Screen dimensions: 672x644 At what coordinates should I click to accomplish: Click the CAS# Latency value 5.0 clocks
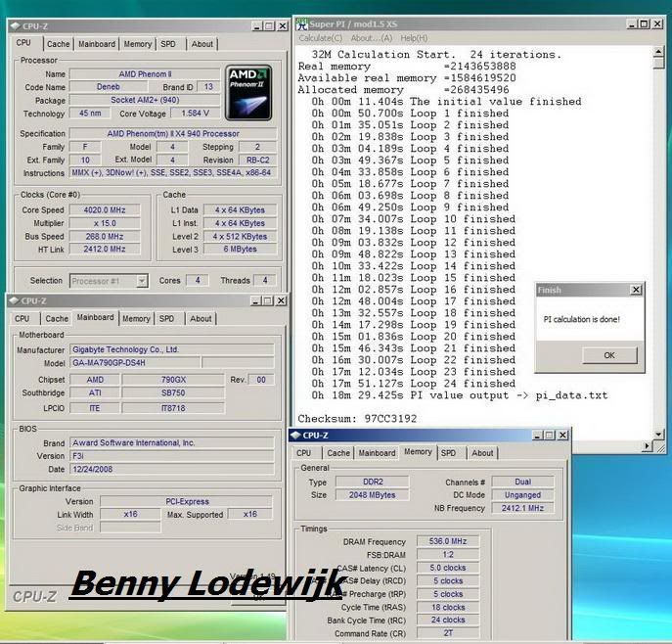pos(448,568)
